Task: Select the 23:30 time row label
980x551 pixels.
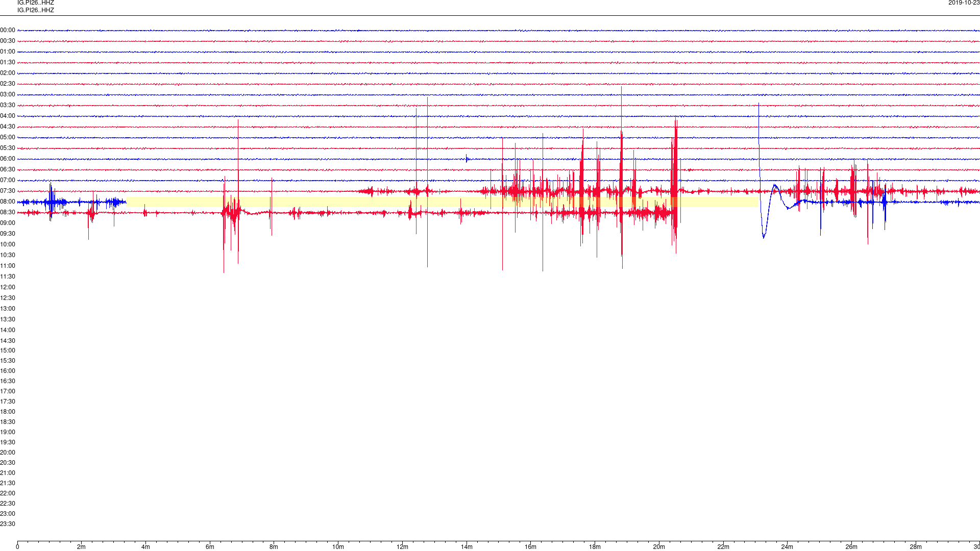Action: point(8,524)
